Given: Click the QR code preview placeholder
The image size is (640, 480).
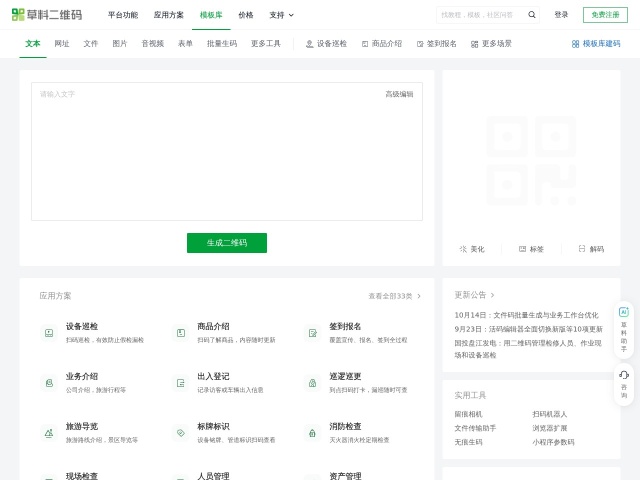Looking at the screenshot, I should click(531, 160).
